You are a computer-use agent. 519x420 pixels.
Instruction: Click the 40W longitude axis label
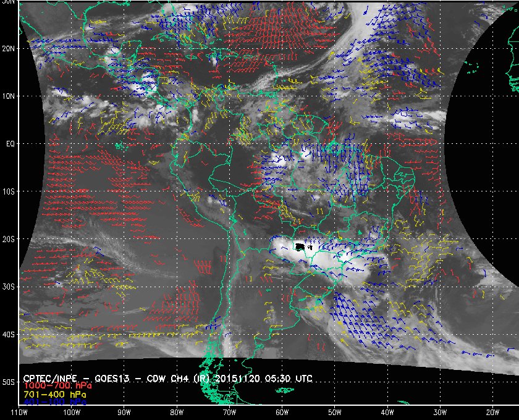[387, 412]
